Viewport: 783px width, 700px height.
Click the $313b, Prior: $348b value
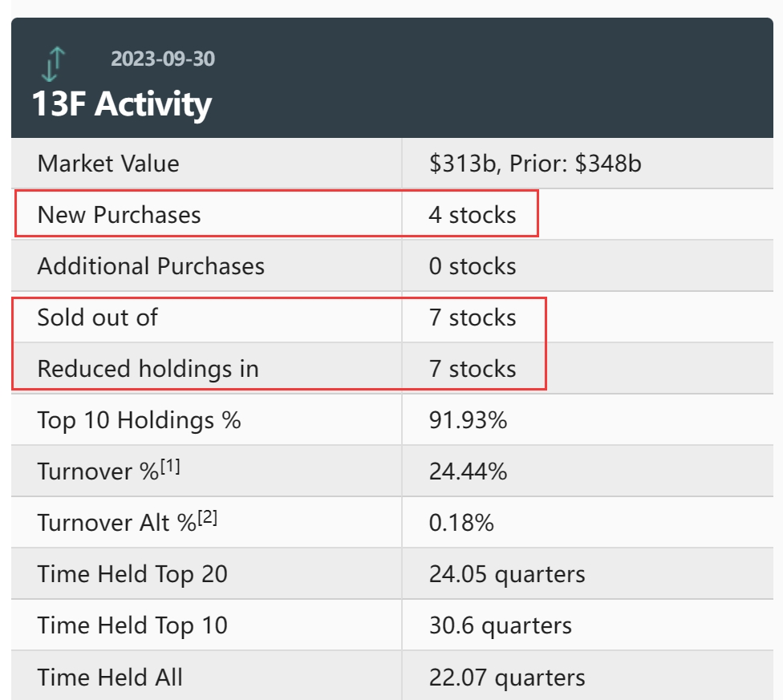(x=535, y=164)
